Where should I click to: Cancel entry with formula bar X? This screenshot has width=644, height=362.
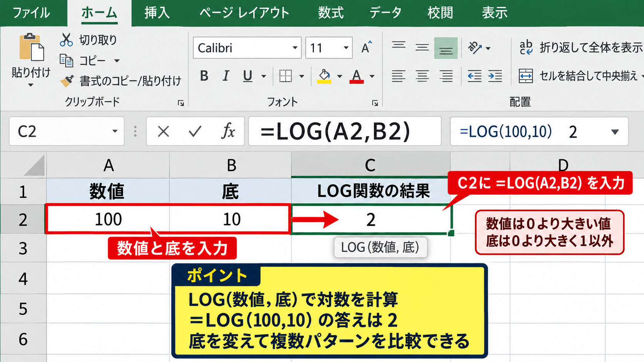(x=163, y=132)
